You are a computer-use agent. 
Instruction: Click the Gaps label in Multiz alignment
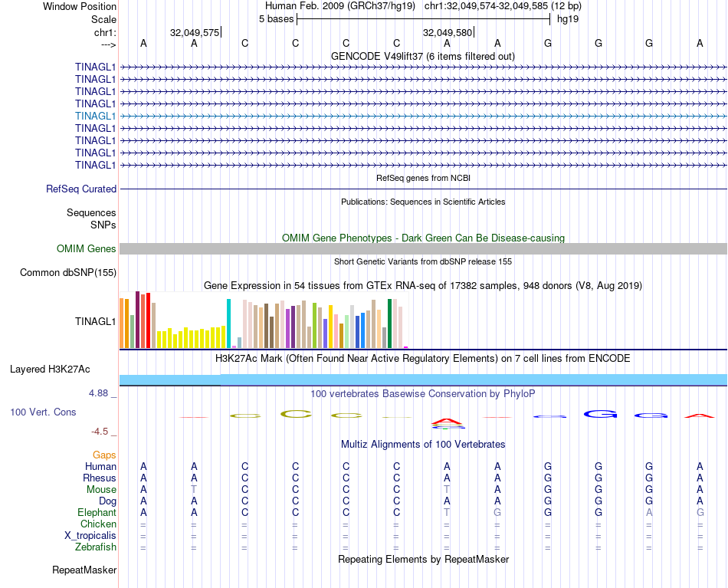(104, 455)
